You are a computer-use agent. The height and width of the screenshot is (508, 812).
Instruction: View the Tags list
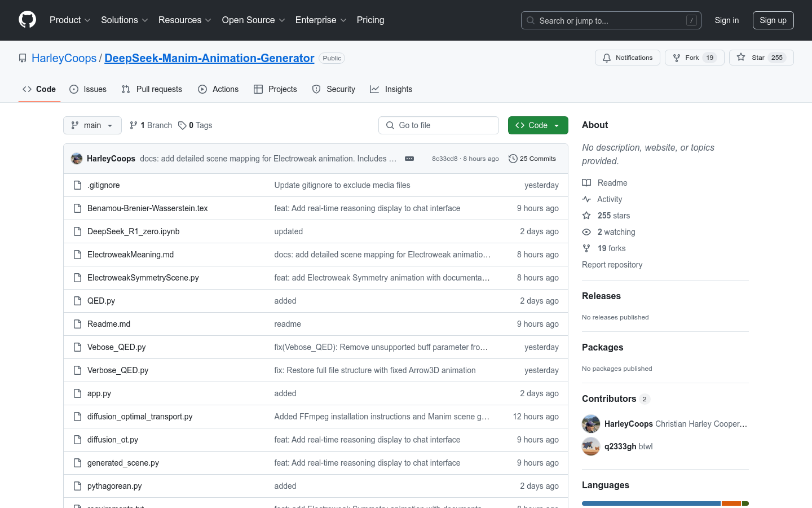tap(195, 125)
